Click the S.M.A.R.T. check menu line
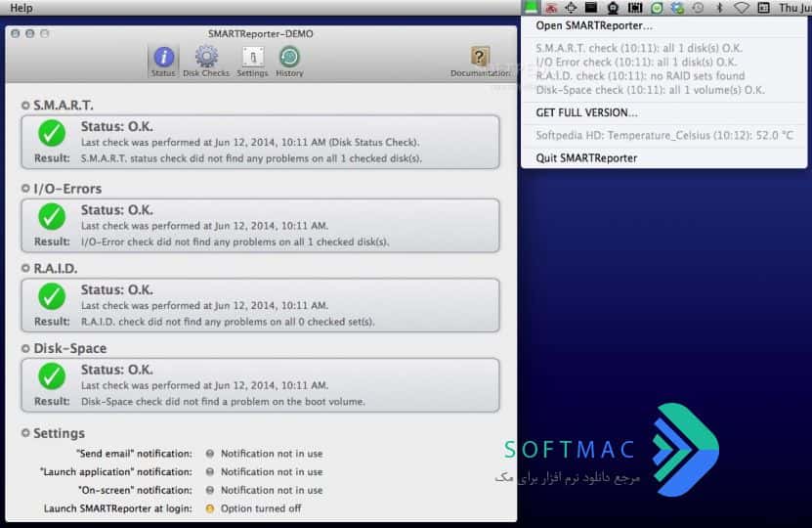The image size is (812, 528). tap(663, 48)
